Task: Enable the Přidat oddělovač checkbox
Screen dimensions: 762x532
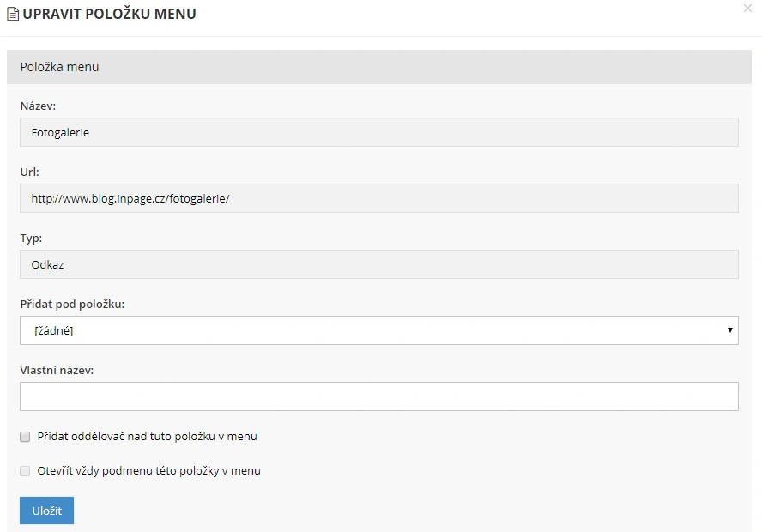Action: (x=25, y=437)
